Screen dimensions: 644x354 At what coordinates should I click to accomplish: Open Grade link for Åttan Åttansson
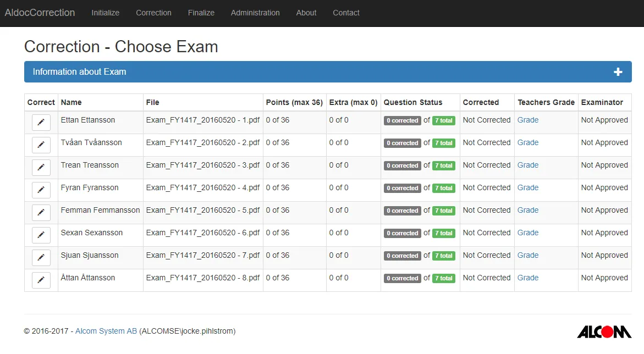tap(528, 278)
